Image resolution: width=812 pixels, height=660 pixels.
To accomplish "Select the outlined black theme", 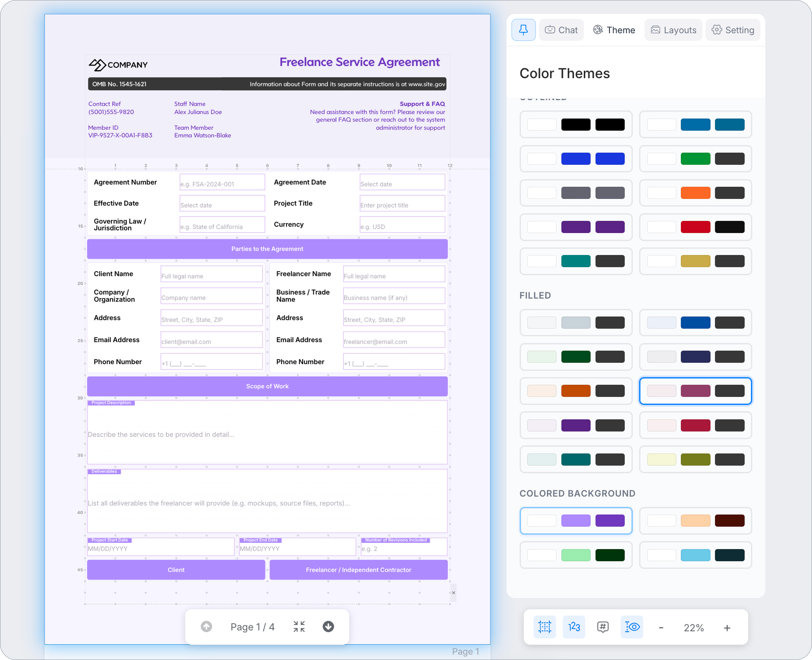I will pyautogui.click(x=576, y=124).
